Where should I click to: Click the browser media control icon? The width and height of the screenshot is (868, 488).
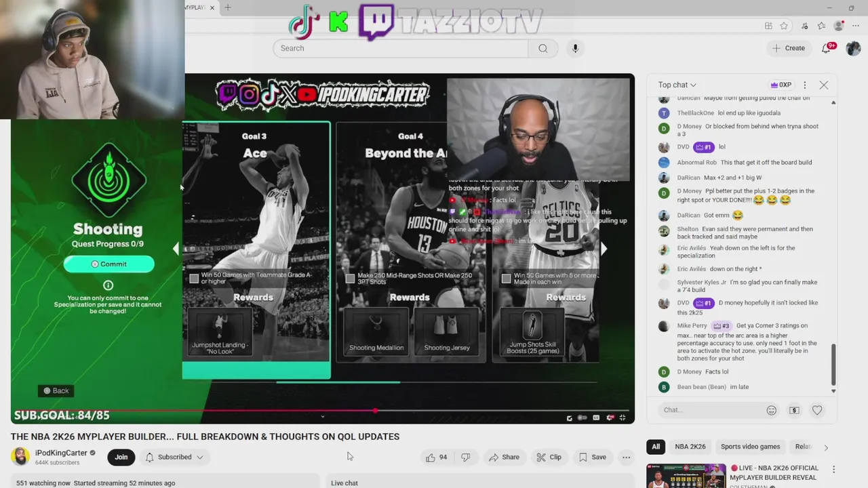click(804, 26)
